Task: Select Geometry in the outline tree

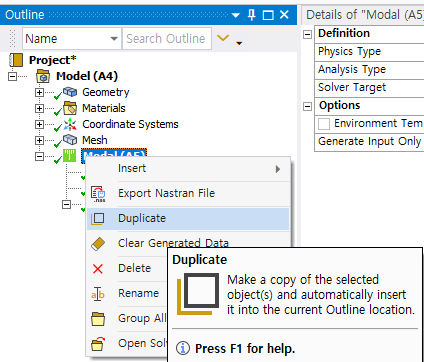Action: point(106,92)
